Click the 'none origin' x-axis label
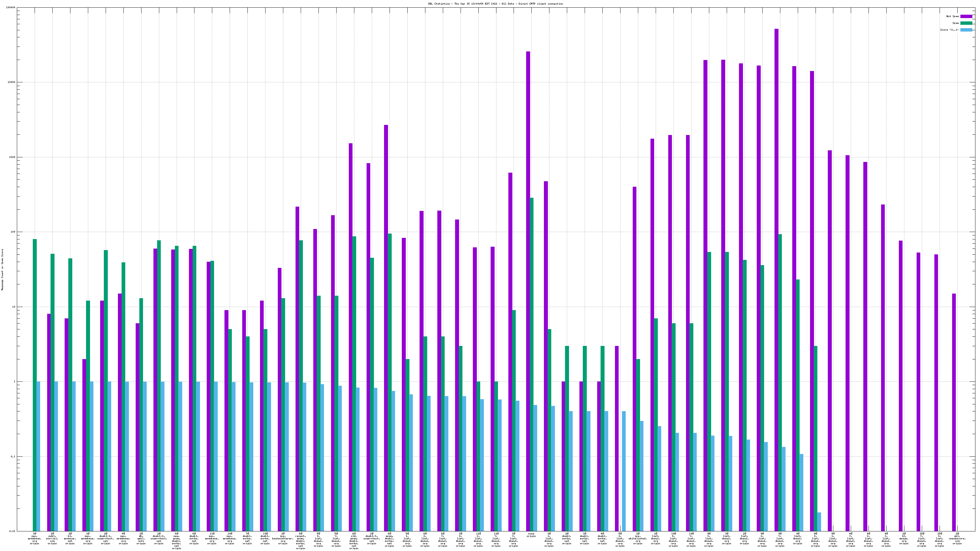 pyautogui.click(x=531, y=535)
